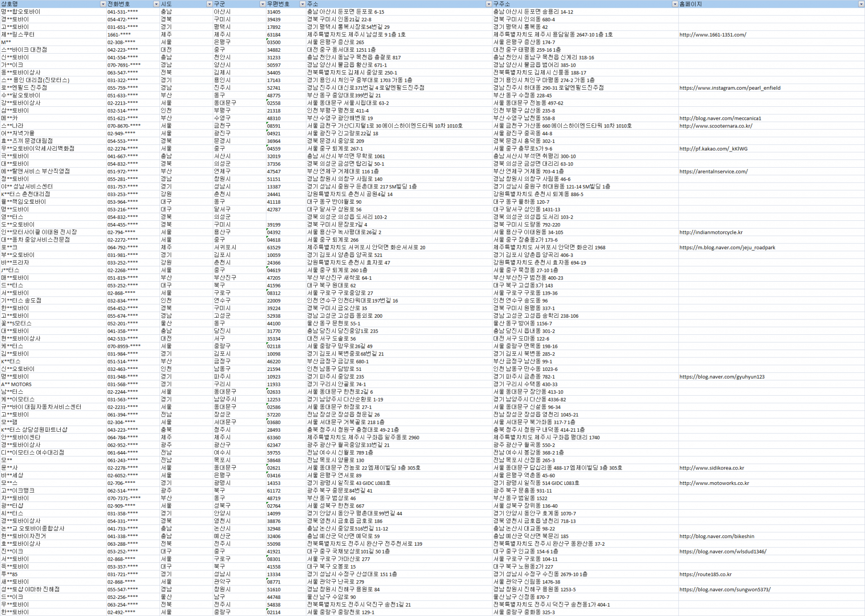Click the instagram pearl_enfield link
This screenshot has height=616, width=865.
[x=730, y=88]
